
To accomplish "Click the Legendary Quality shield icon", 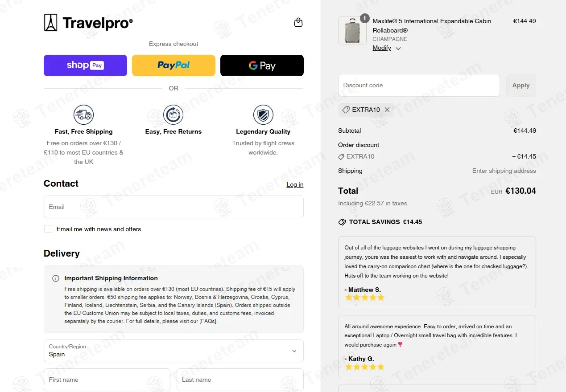I will tap(263, 115).
